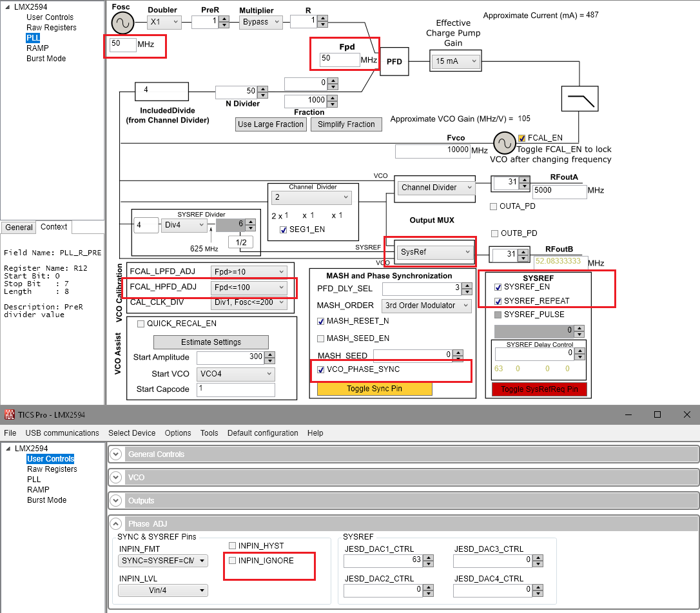Enable the INPIN_HYST checkbox

click(232, 545)
